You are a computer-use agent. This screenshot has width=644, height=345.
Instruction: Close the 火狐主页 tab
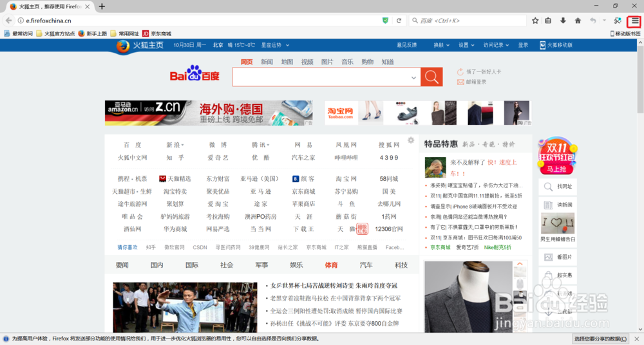point(87,6)
